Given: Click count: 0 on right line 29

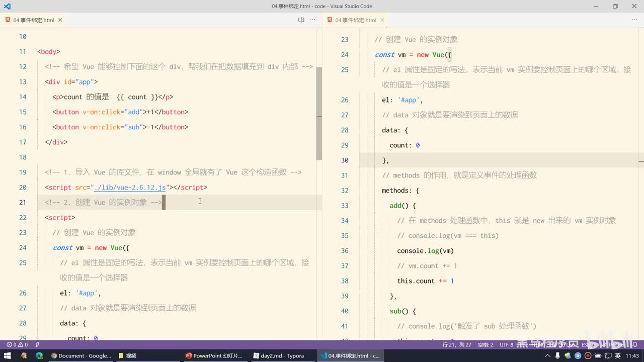Looking at the screenshot, I should (405, 145).
